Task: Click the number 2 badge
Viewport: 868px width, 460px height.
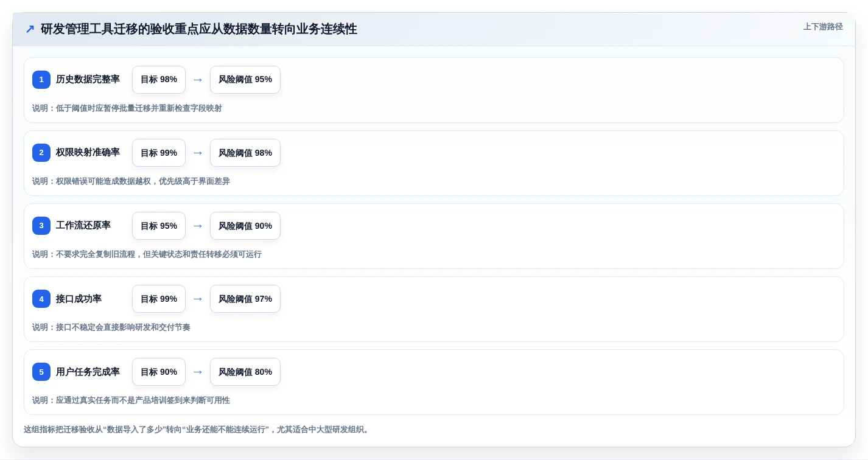Action: (x=41, y=153)
